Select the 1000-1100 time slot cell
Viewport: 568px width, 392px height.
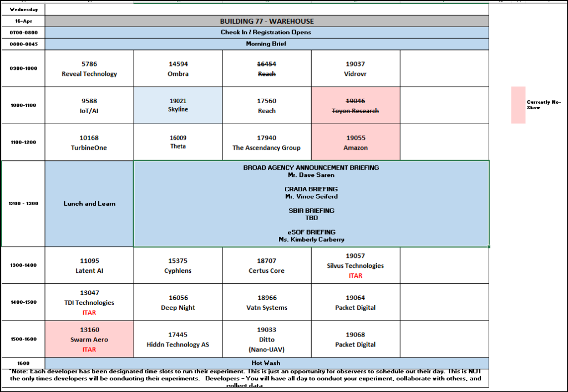23,105
